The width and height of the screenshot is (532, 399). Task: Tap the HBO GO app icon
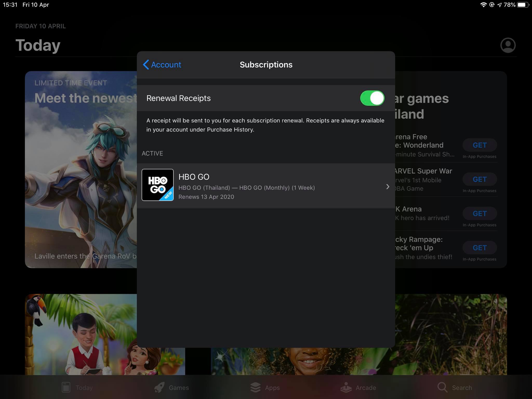(157, 185)
